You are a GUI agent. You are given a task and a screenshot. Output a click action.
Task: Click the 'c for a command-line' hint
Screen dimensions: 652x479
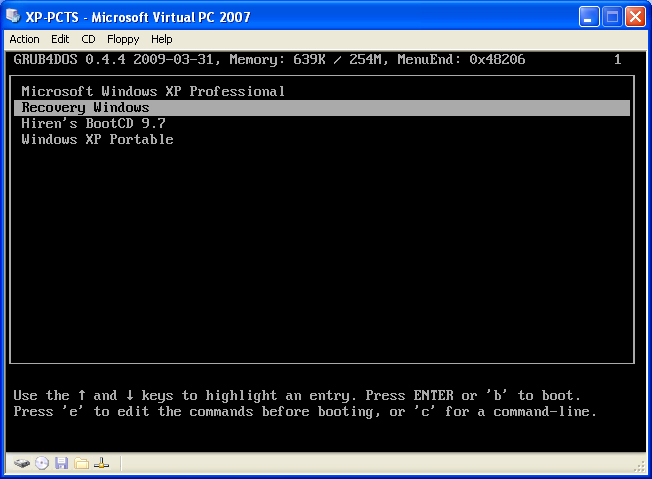pyautogui.click(x=505, y=412)
